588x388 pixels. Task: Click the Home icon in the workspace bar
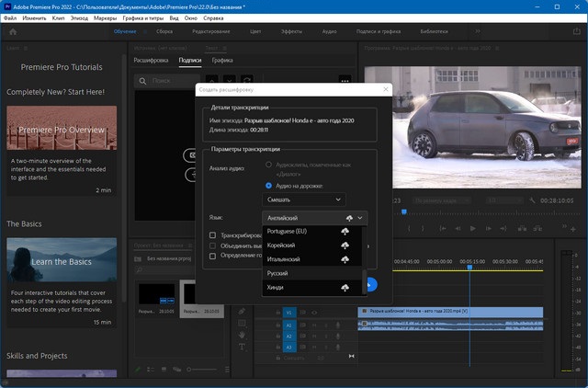(12, 30)
